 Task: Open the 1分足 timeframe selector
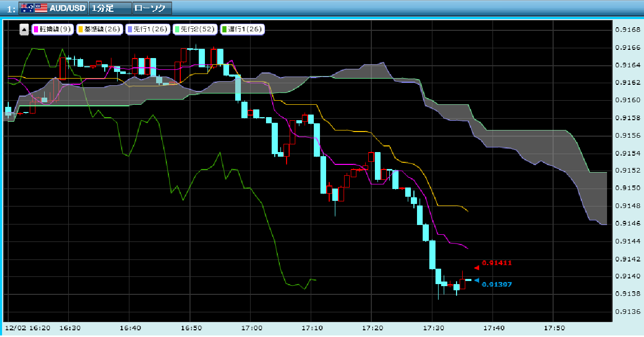tap(109, 8)
